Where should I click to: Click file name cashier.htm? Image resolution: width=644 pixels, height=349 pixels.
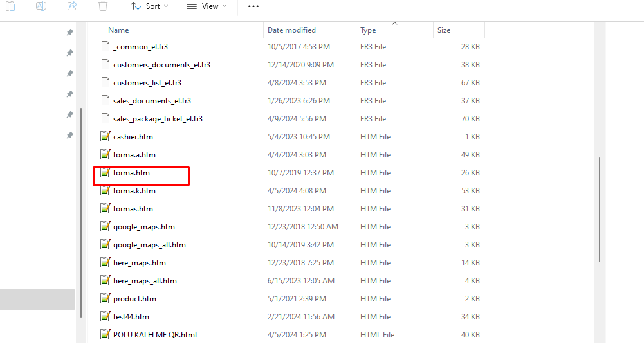pos(133,136)
